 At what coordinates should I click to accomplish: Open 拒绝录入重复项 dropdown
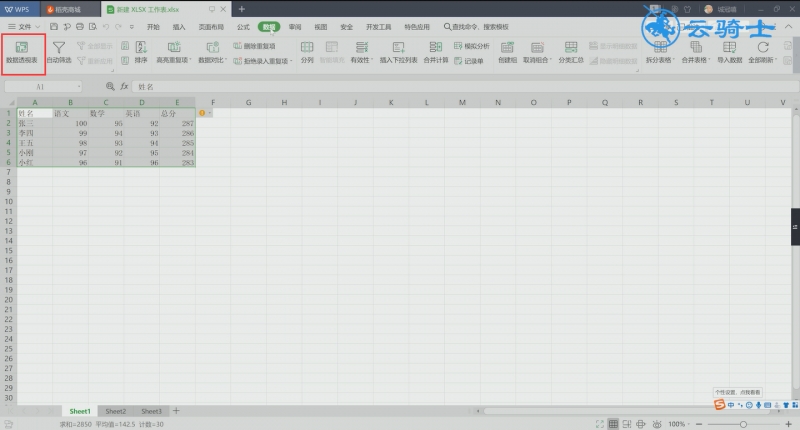pyautogui.click(x=262, y=61)
